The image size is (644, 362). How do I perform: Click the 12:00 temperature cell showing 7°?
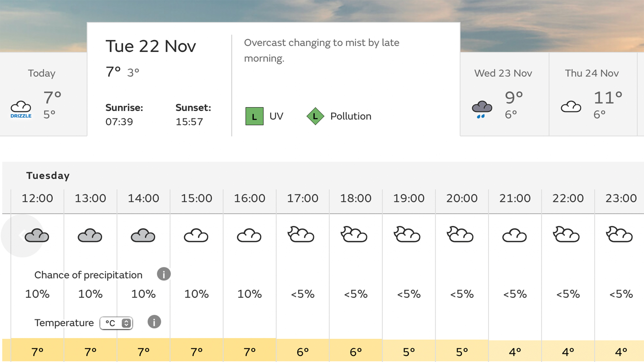pyautogui.click(x=37, y=351)
